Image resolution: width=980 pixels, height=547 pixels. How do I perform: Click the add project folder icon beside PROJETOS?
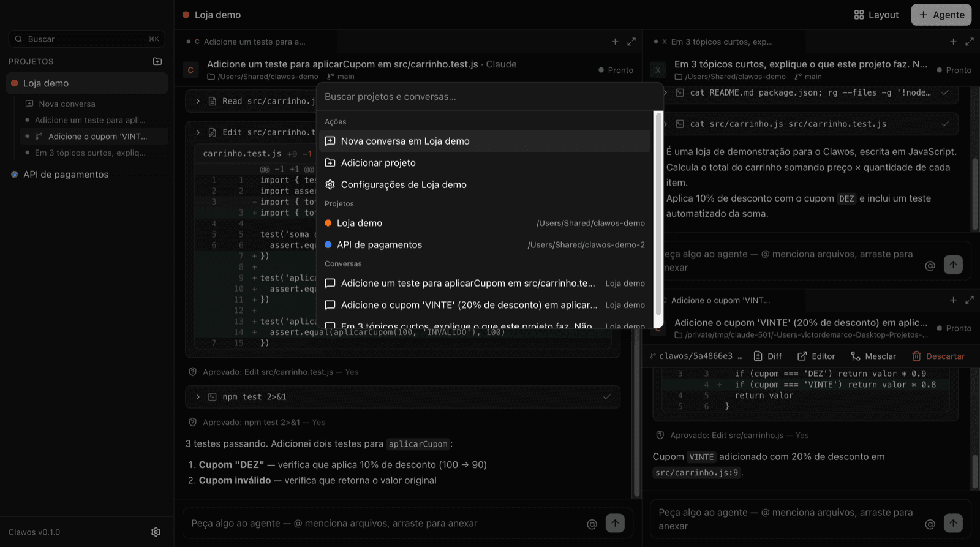click(x=157, y=61)
